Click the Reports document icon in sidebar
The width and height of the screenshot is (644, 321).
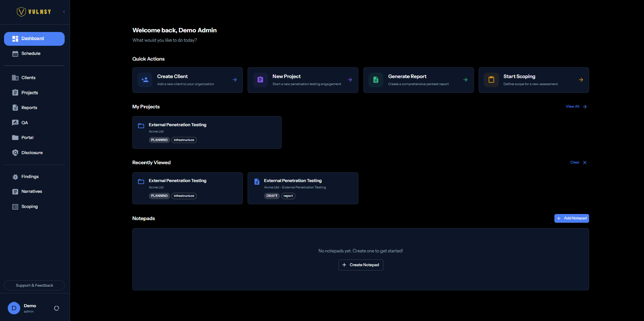15,108
